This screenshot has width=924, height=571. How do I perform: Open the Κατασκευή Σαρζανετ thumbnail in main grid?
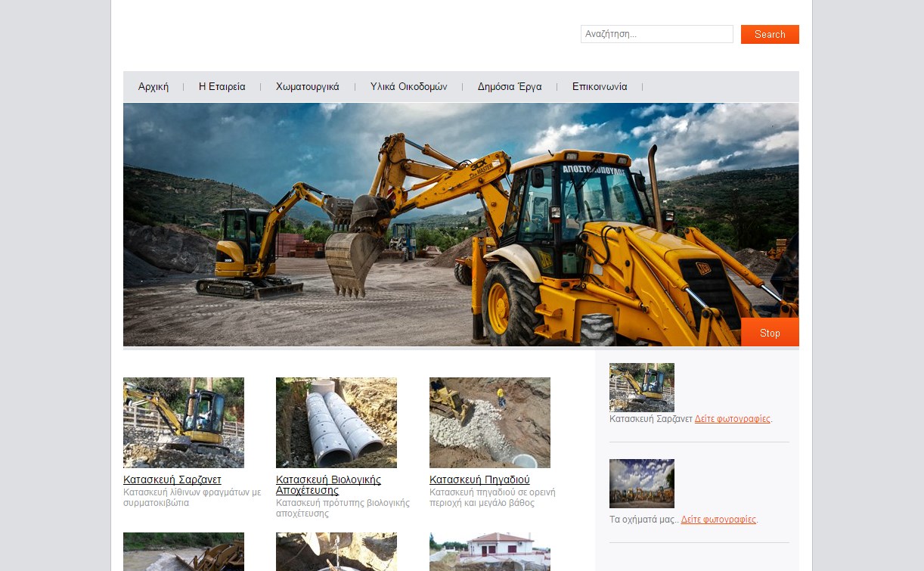[184, 423]
